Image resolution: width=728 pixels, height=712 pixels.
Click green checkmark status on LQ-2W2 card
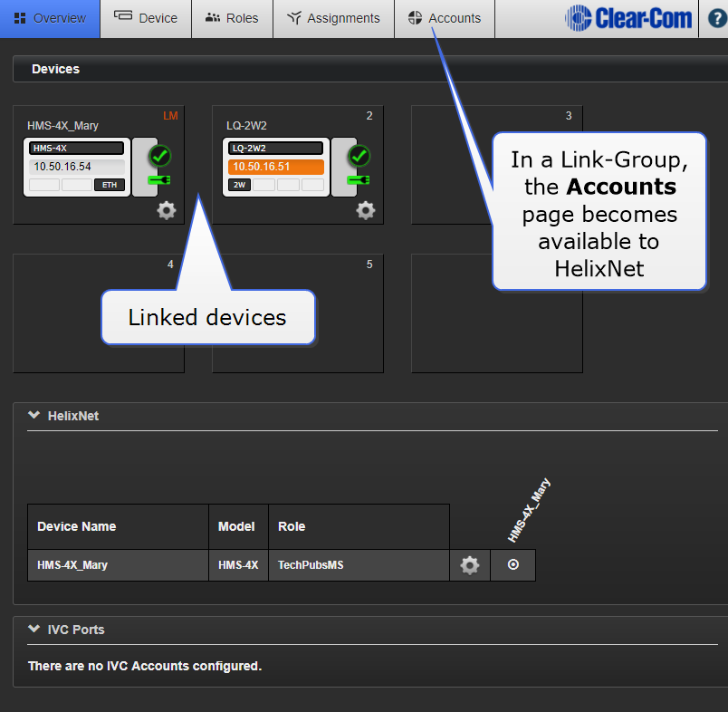pyautogui.click(x=359, y=156)
